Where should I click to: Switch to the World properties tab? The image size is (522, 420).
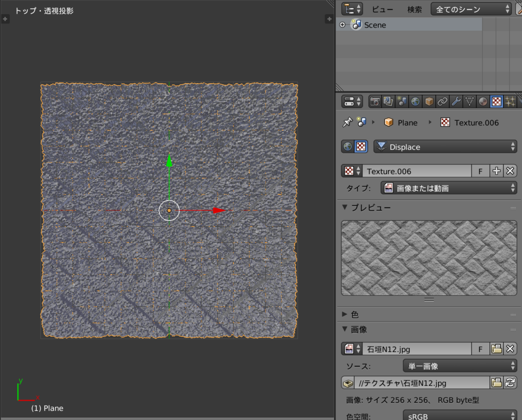415,101
